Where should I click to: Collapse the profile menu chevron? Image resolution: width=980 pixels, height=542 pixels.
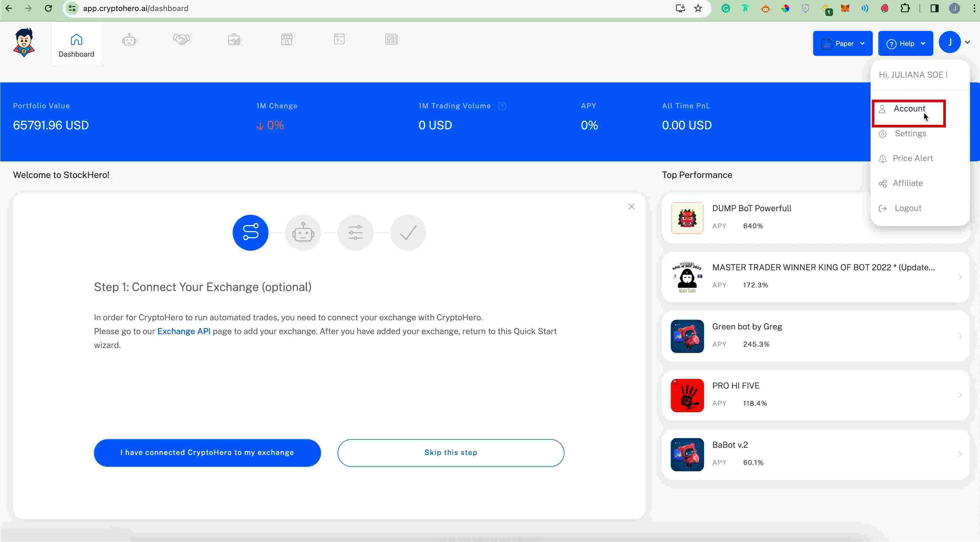(968, 43)
